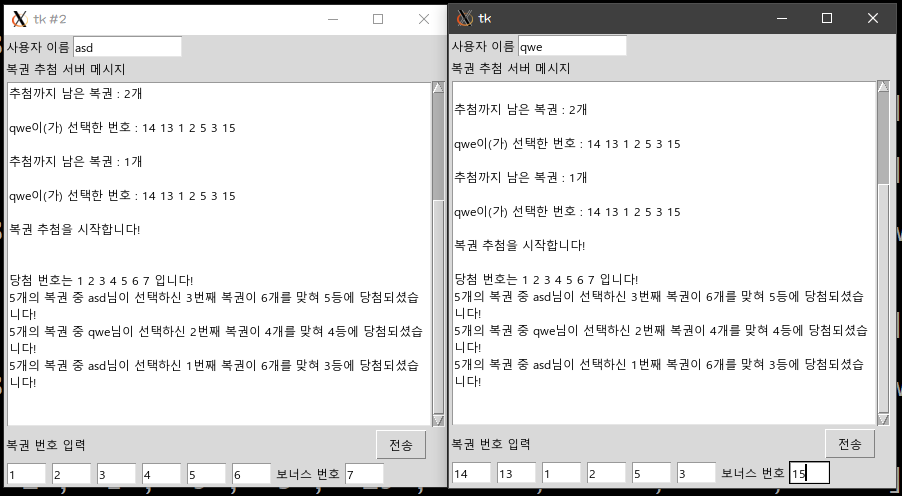Click '복권 번호 입력' label in tk #2 window
This screenshot has width=902, height=496.
[46, 445]
